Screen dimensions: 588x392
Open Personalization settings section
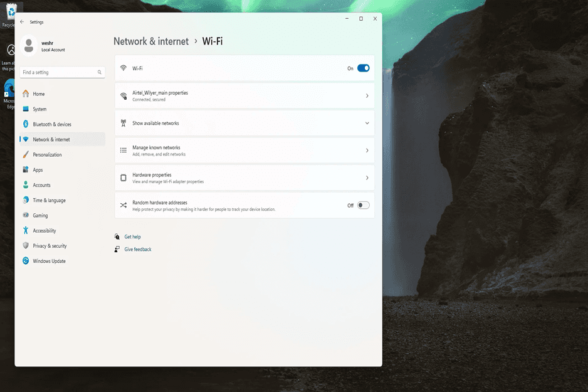pos(62,154)
